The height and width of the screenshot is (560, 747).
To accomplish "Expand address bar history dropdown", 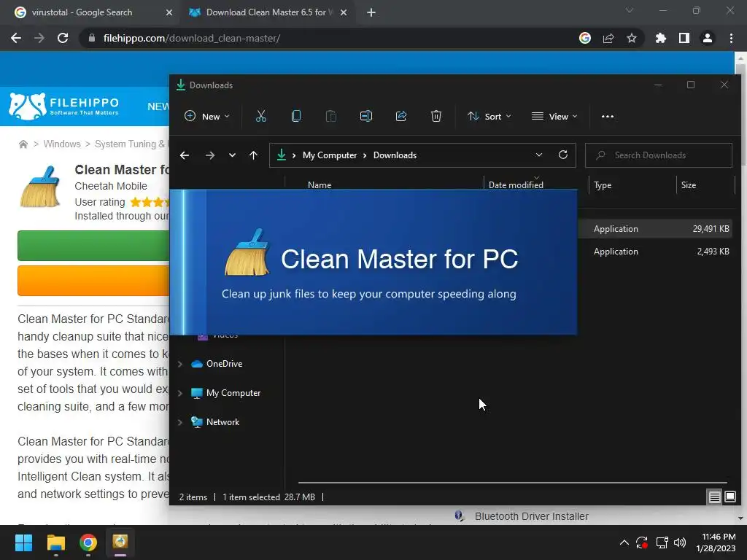I will pyautogui.click(x=539, y=155).
